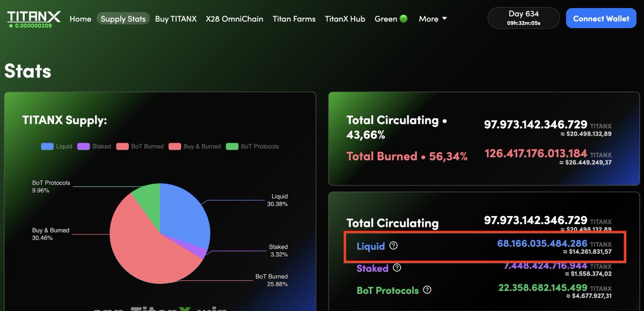Viewport: 644px width, 311px height.
Task: Toggle the Liquid legend swatch
Action: [x=47, y=146]
